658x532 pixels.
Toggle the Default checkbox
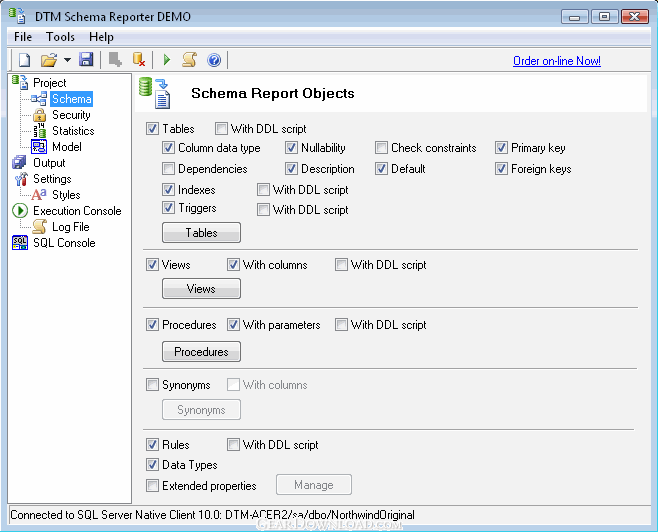[381, 169]
